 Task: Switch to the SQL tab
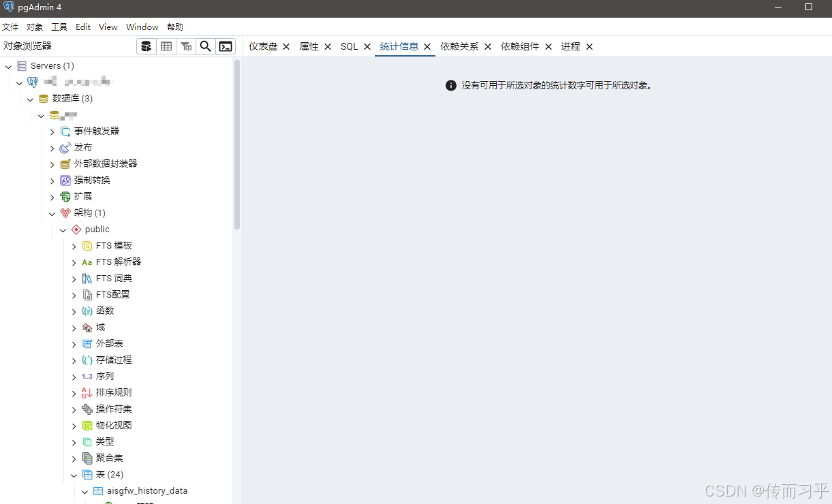click(x=349, y=46)
